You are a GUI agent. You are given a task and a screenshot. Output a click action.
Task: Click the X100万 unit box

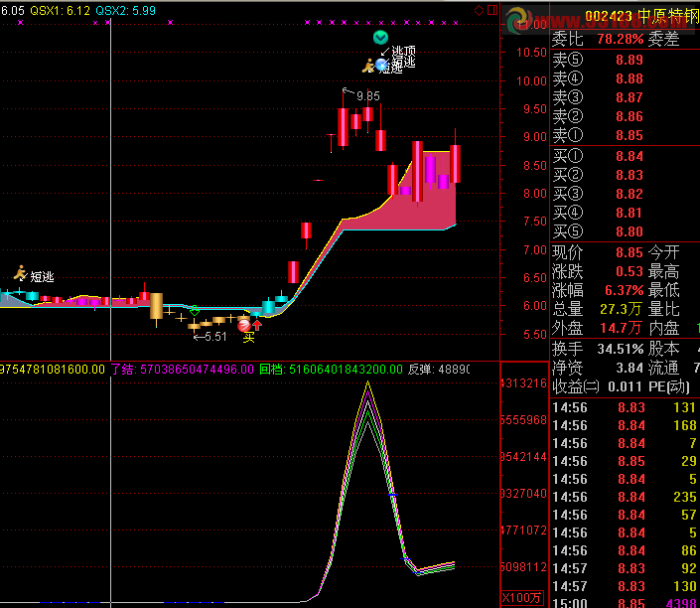coord(522,598)
